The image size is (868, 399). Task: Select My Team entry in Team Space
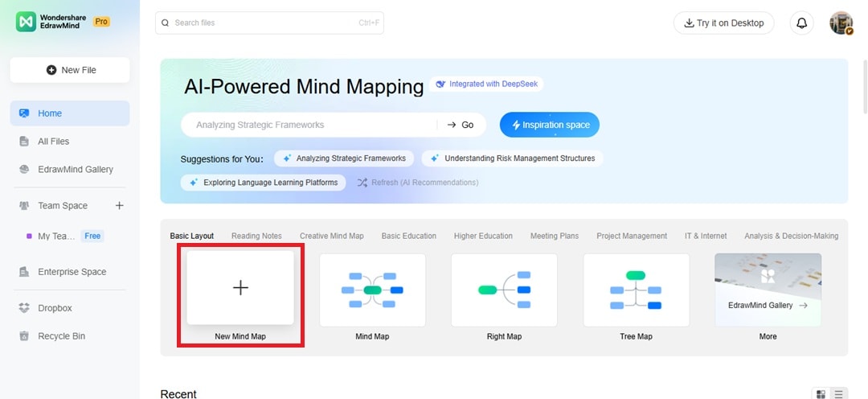tap(56, 236)
